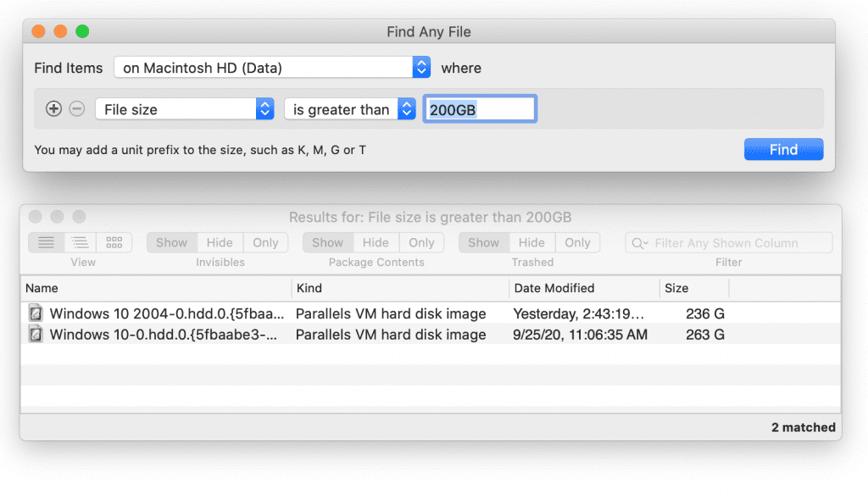Click the magnifier icon in the filter field
The width and height of the screenshot is (868, 498).
(637, 242)
